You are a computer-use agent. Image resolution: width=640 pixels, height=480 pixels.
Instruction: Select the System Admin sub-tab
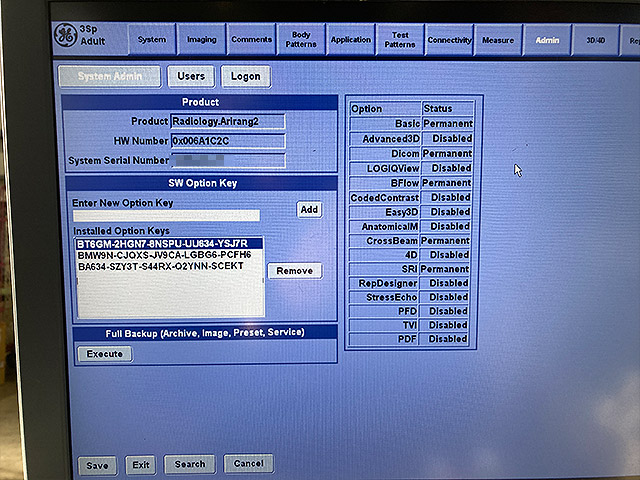point(110,76)
